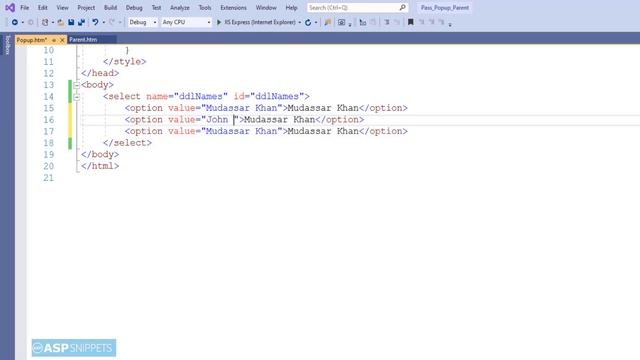Expand the IIS Express browser dropdown arrow

point(300,22)
